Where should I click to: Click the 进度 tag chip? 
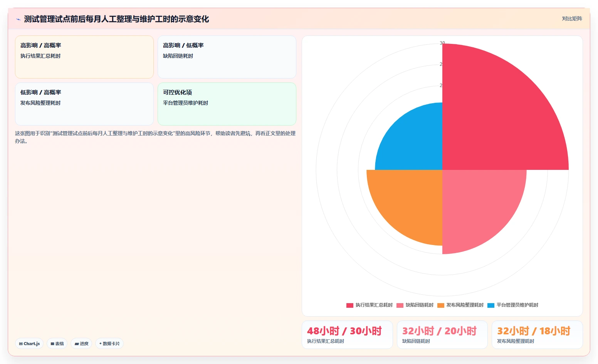[x=81, y=344]
